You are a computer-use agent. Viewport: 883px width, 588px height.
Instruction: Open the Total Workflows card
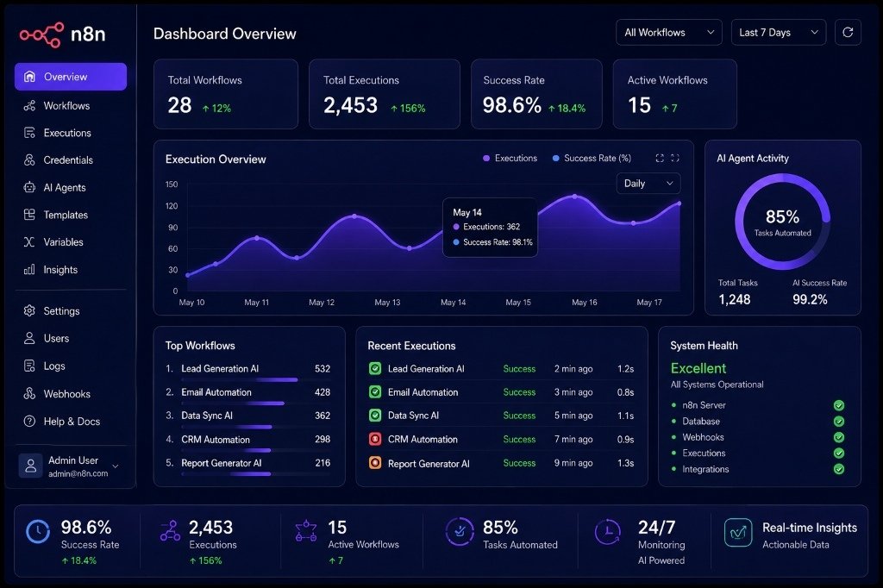click(x=226, y=94)
